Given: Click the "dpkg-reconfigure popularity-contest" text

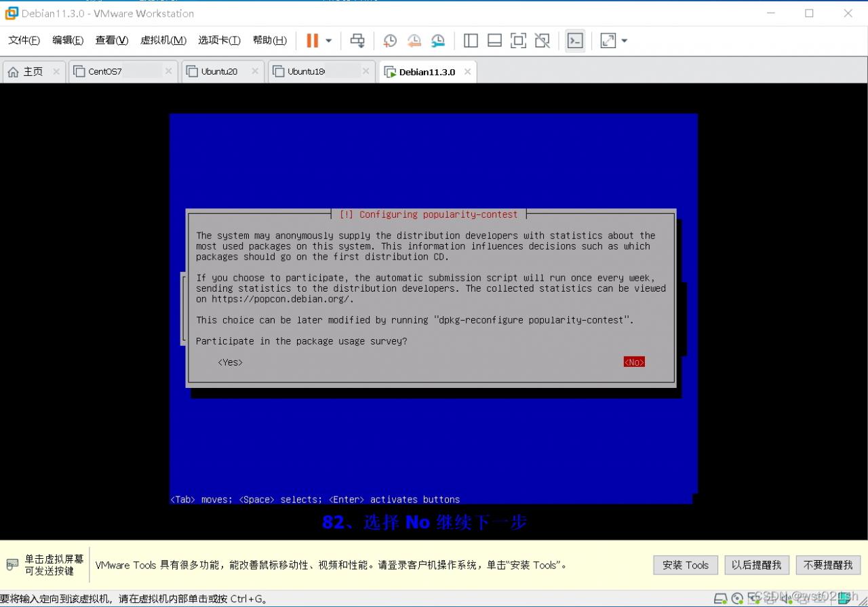Looking at the screenshot, I should [532, 320].
